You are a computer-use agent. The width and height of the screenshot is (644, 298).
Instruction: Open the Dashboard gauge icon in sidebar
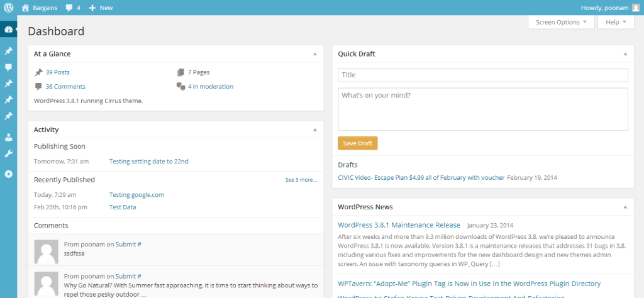9,30
